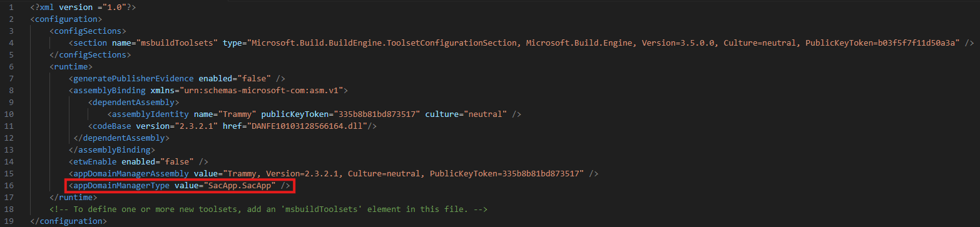980x227 pixels.
Task: Click line number 19 in the gutter
Action: click(11, 221)
